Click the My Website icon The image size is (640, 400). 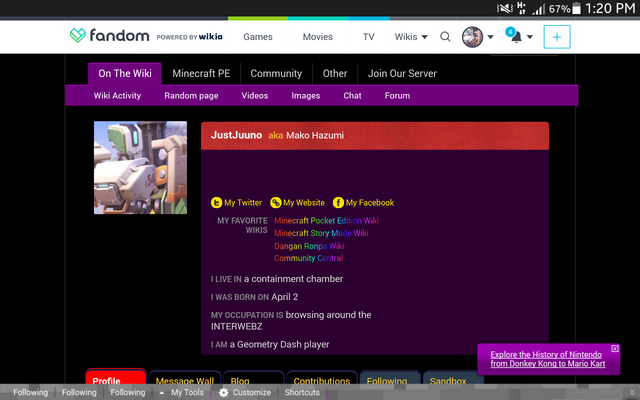pos(276,202)
